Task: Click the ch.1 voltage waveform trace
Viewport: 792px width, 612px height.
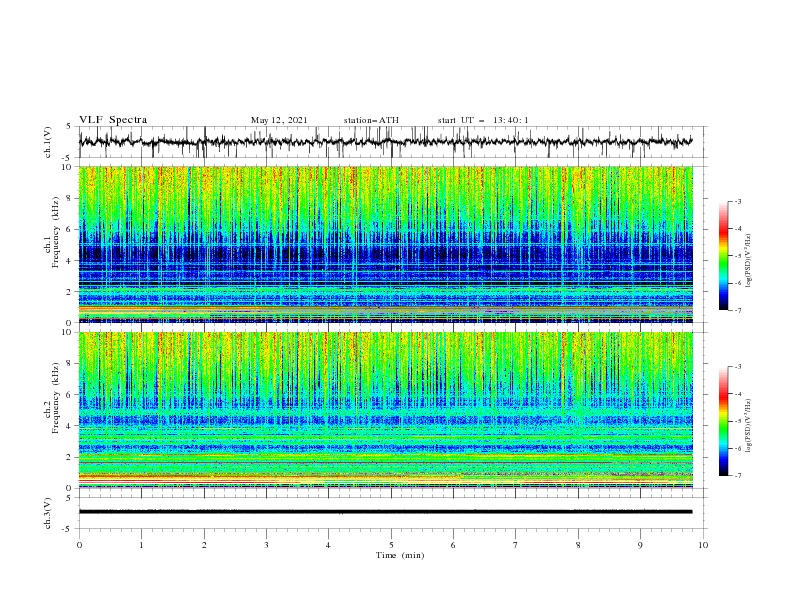Action: click(385, 142)
